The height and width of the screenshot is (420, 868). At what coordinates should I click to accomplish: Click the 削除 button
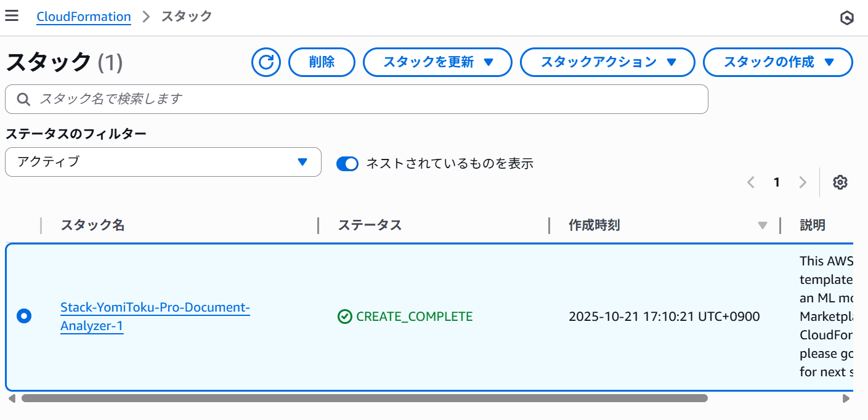322,62
